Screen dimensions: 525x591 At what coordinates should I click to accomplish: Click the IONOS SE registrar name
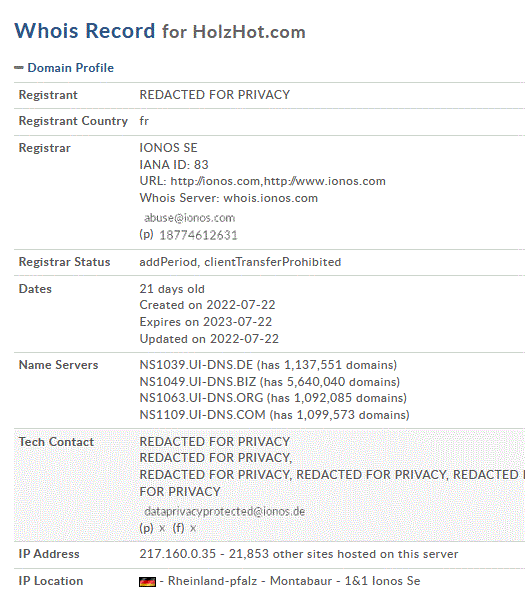click(x=168, y=148)
